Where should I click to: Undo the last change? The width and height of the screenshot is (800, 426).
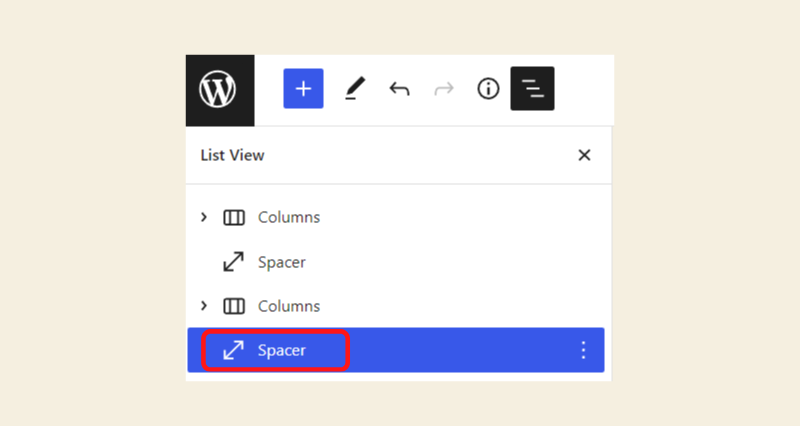[399, 89]
